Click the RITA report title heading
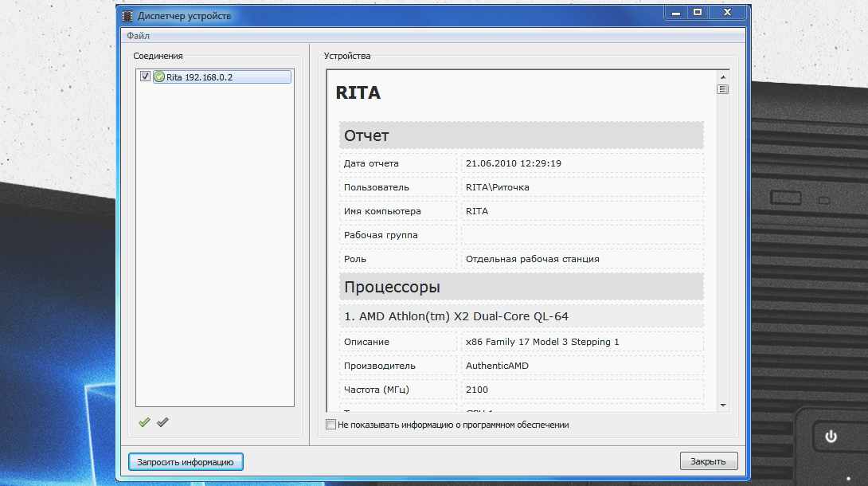The width and height of the screenshot is (868, 486). pyautogui.click(x=358, y=93)
